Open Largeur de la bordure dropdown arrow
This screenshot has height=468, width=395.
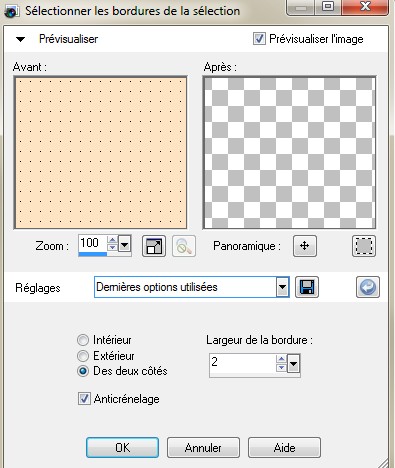point(293,364)
